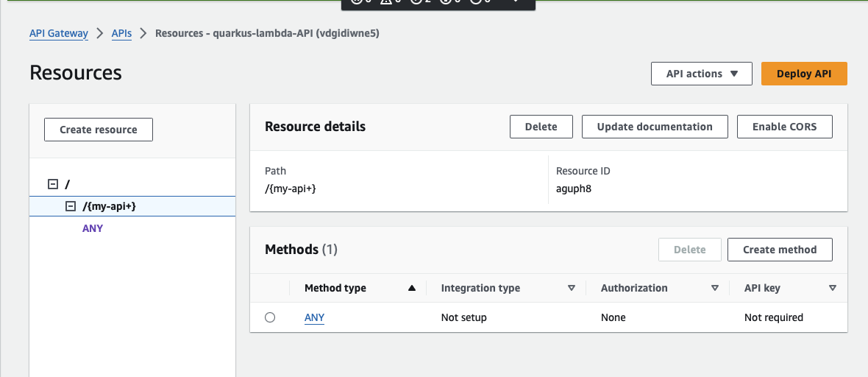Select root / resource in tree
The image size is (868, 377).
(x=67, y=184)
